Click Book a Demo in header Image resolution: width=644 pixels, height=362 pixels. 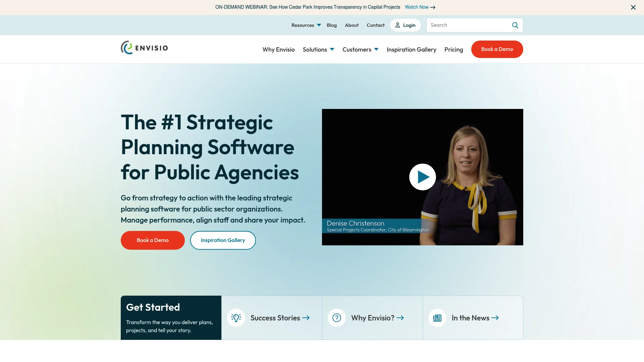497,49
